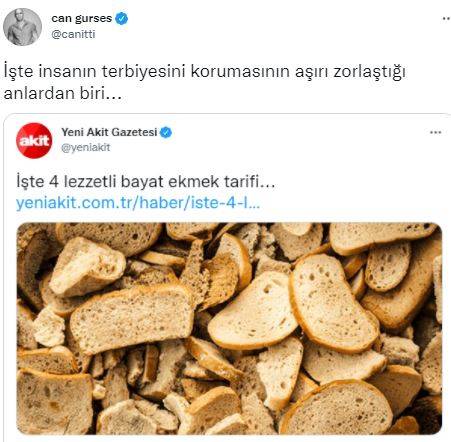451x442 pixels.
Task: Click the white 'akit' lettering in logo
Action: 34,141
